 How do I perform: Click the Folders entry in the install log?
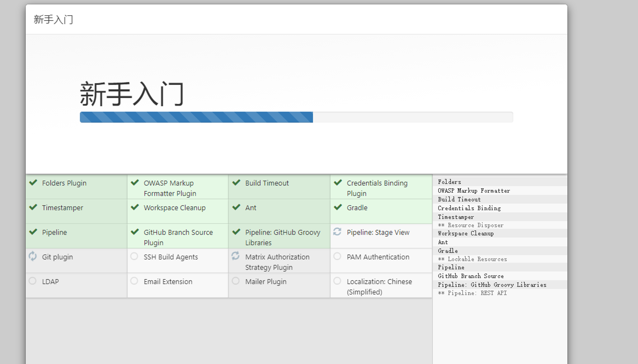coord(449,182)
